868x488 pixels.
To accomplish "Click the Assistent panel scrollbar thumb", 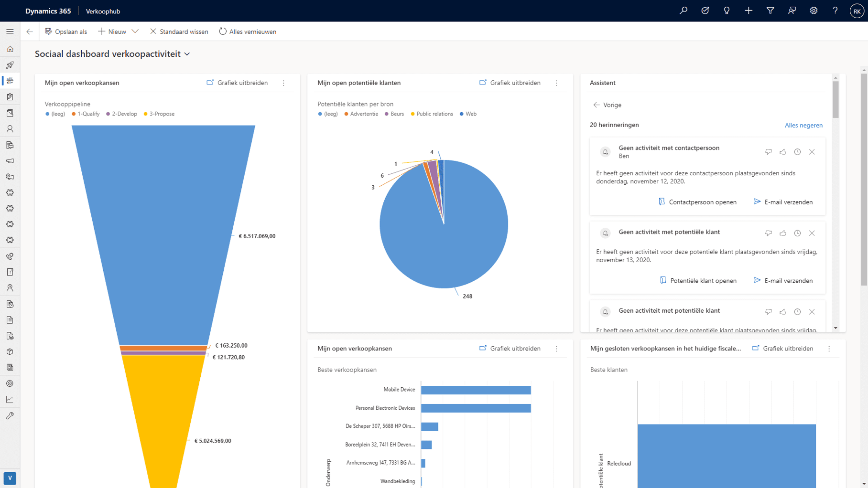I will tap(835, 99).
